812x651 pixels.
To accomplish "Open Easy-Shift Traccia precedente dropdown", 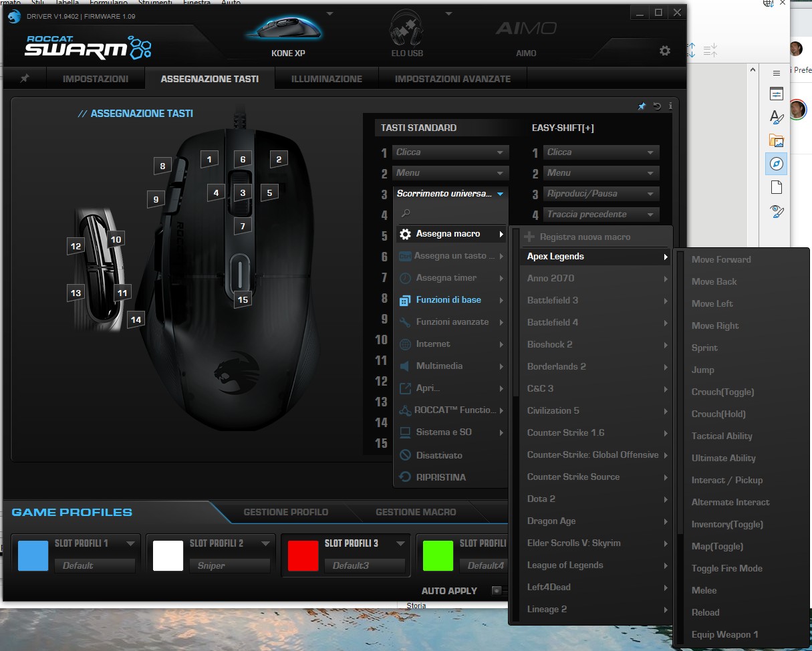I will [601, 215].
